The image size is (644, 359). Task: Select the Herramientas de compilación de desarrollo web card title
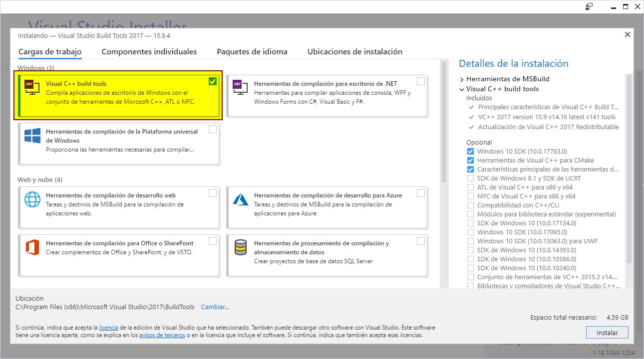(x=111, y=195)
